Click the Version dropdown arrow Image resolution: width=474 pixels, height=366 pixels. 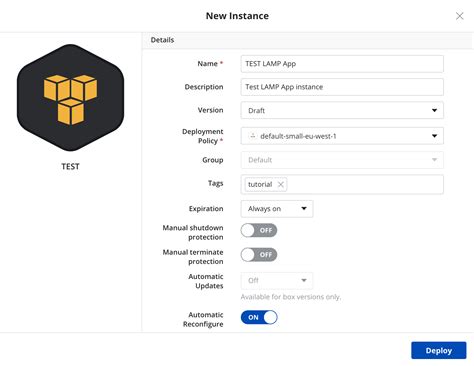click(434, 110)
